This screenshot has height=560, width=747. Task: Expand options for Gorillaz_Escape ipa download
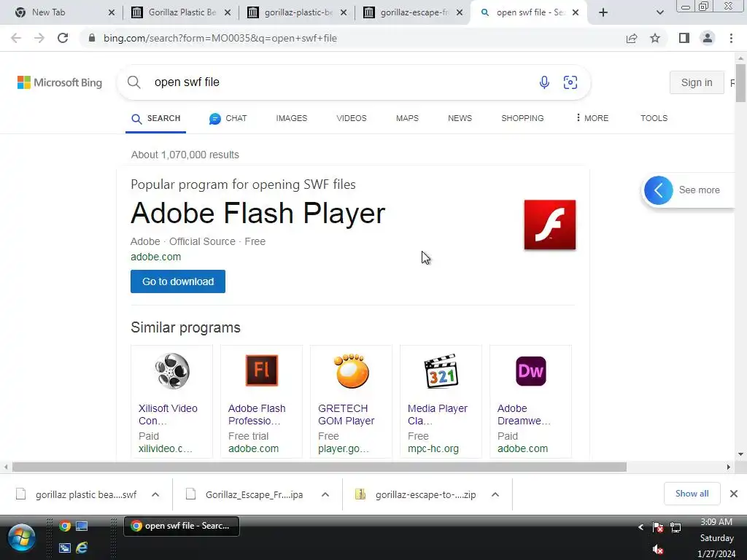(325, 495)
